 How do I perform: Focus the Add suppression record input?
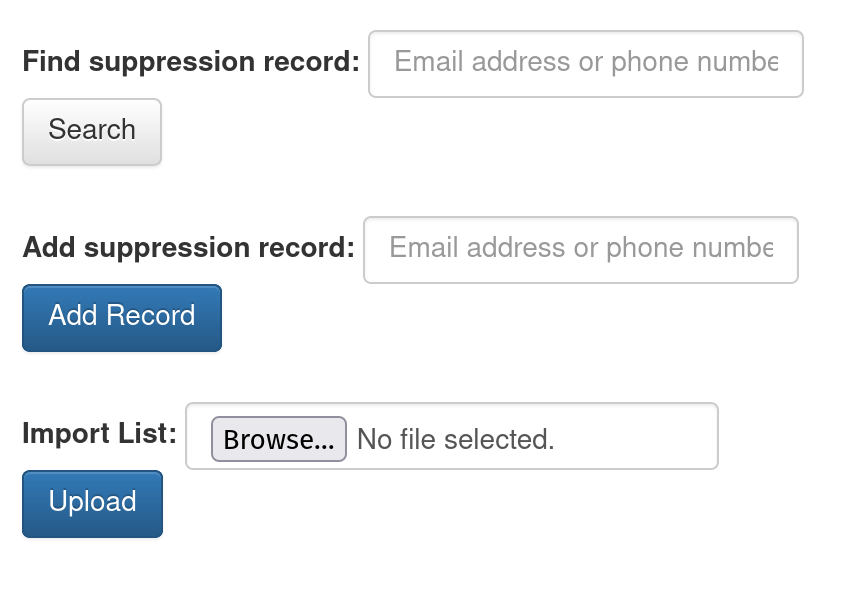coord(580,250)
